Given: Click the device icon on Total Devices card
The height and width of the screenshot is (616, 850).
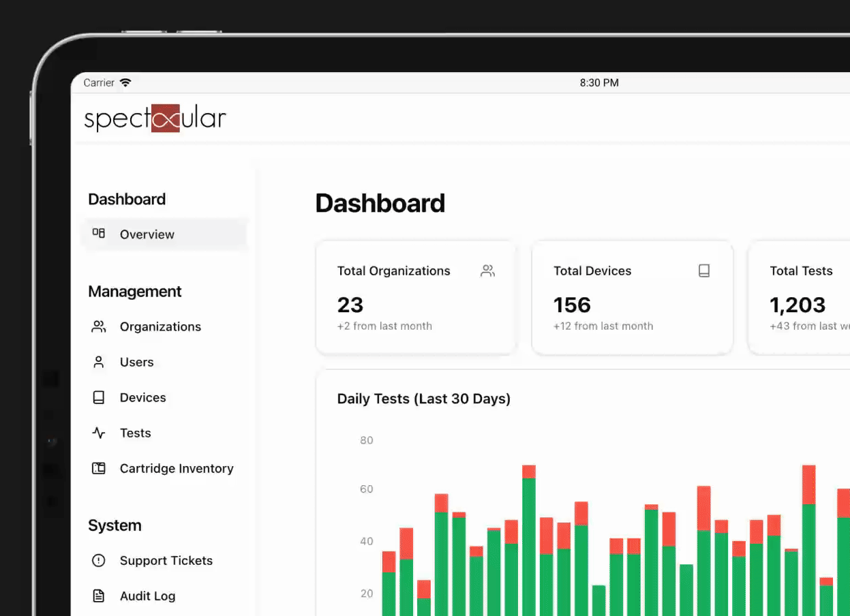Looking at the screenshot, I should (703, 271).
